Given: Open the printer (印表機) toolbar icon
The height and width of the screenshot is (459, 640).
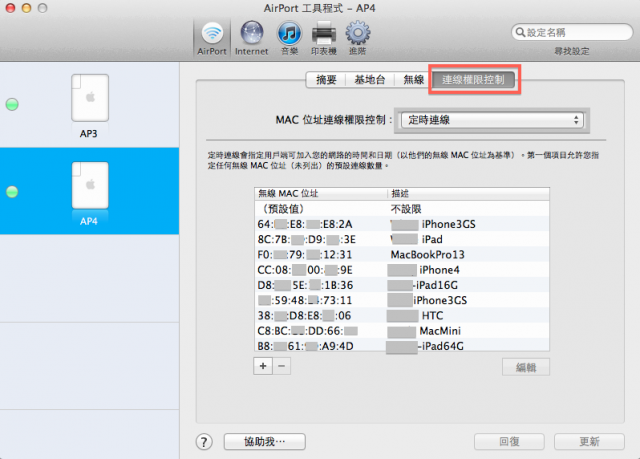Looking at the screenshot, I should coord(324,39).
